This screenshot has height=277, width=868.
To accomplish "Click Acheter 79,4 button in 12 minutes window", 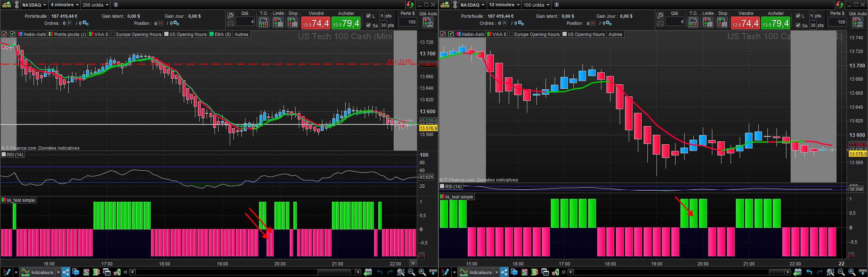I will tap(776, 23).
